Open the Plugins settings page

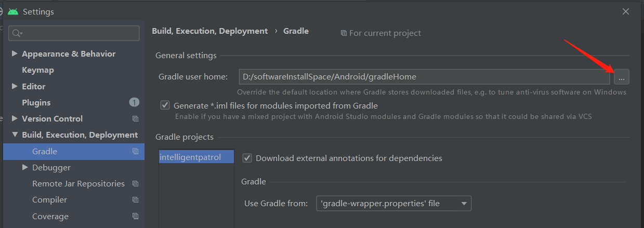click(x=36, y=103)
